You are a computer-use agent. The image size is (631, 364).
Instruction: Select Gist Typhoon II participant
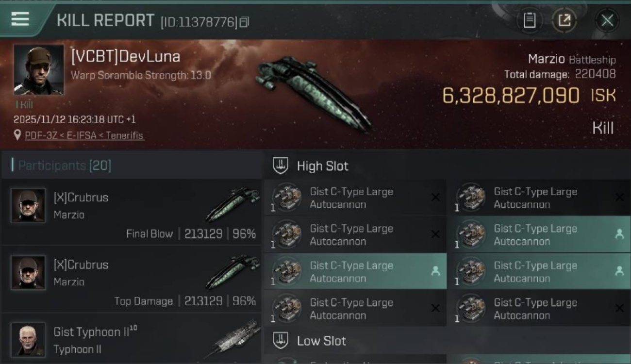click(131, 340)
